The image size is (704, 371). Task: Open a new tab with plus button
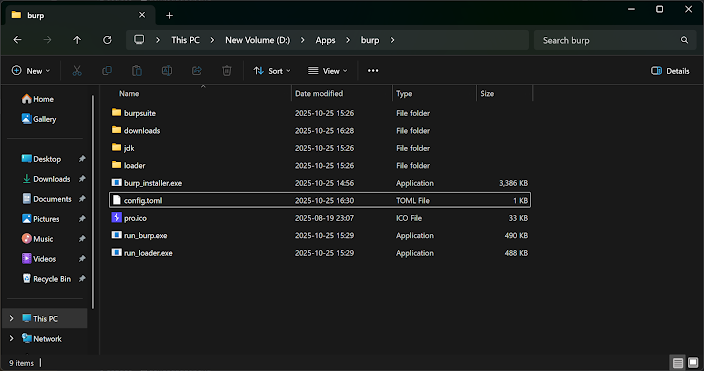(169, 16)
